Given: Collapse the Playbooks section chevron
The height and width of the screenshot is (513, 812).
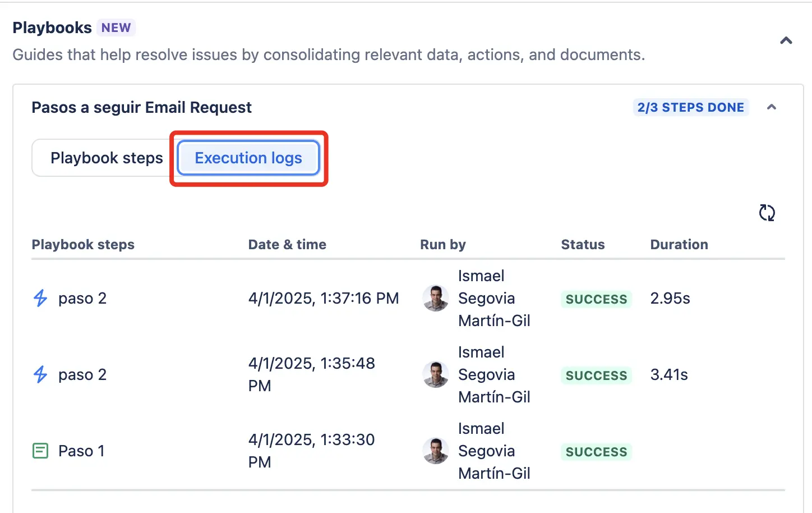Looking at the screenshot, I should 786,40.
